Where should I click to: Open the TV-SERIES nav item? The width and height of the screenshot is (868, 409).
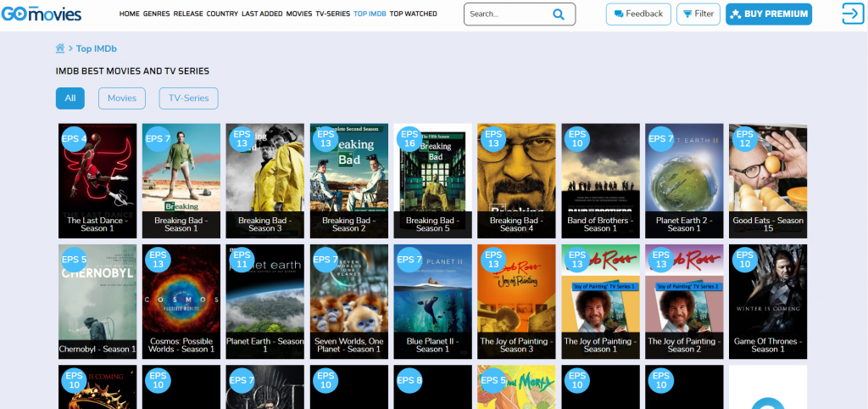tap(333, 14)
